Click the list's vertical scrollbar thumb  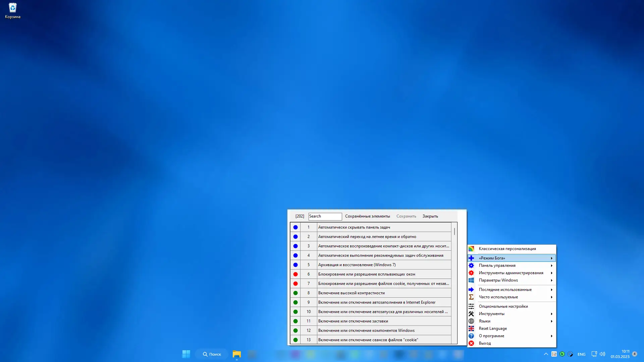tap(454, 231)
